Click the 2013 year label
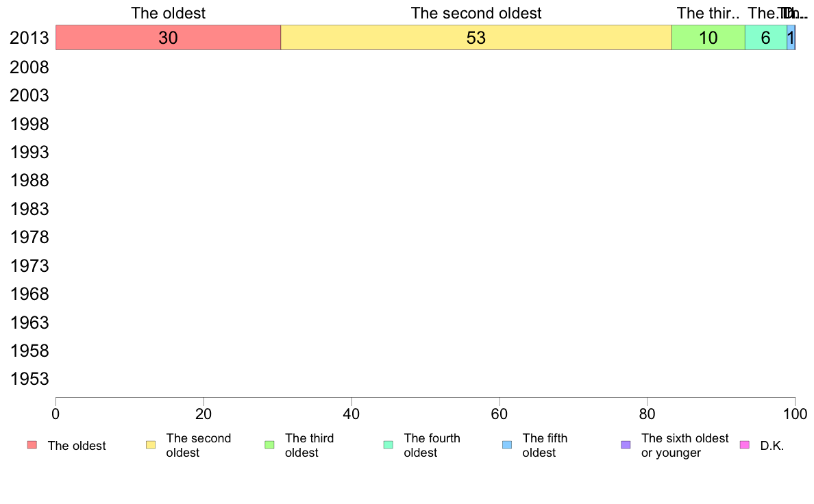Screen dimensions: 814x504 point(29,38)
